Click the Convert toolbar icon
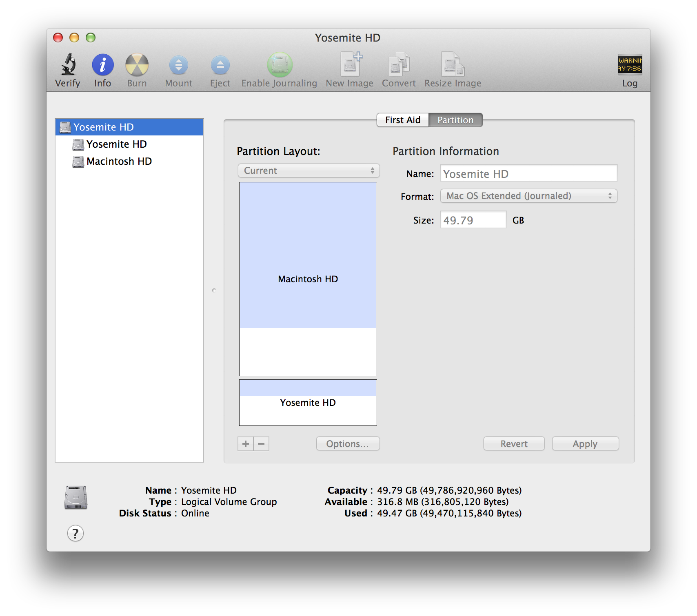The width and height of the screenshot is (697, 616). click(399, 64)
